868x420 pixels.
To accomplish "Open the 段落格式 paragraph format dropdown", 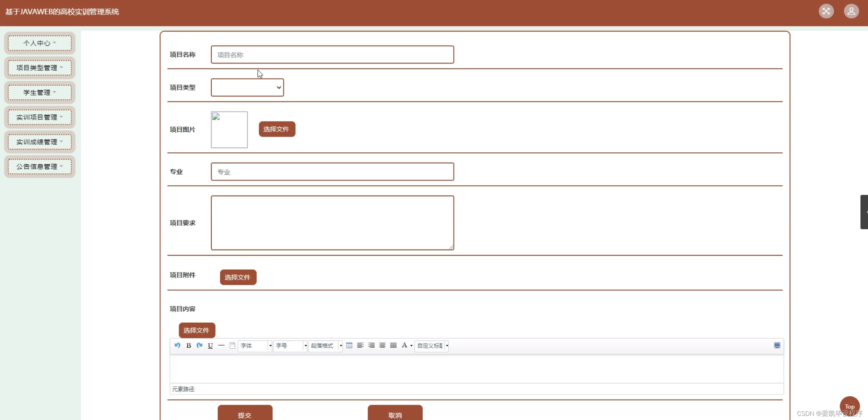I will coord(325,346).
